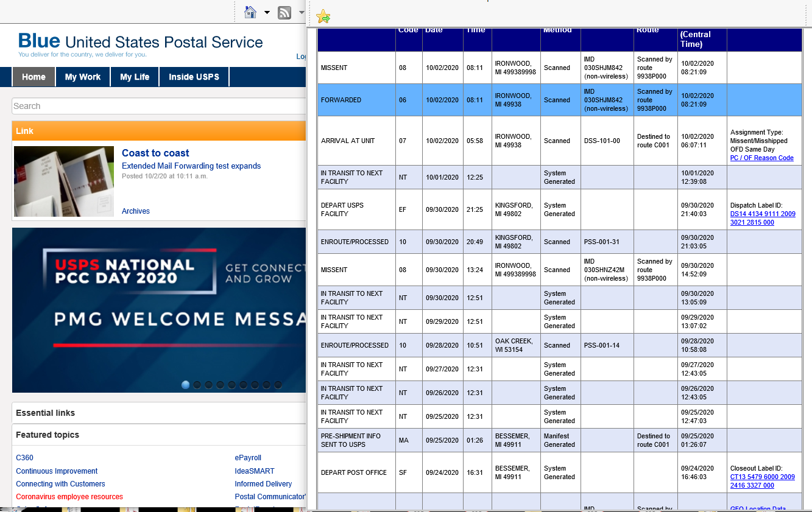Open the dropdown arrow beside the Home icon
Viewport: 812px width, 512px height.
[267, 12]
